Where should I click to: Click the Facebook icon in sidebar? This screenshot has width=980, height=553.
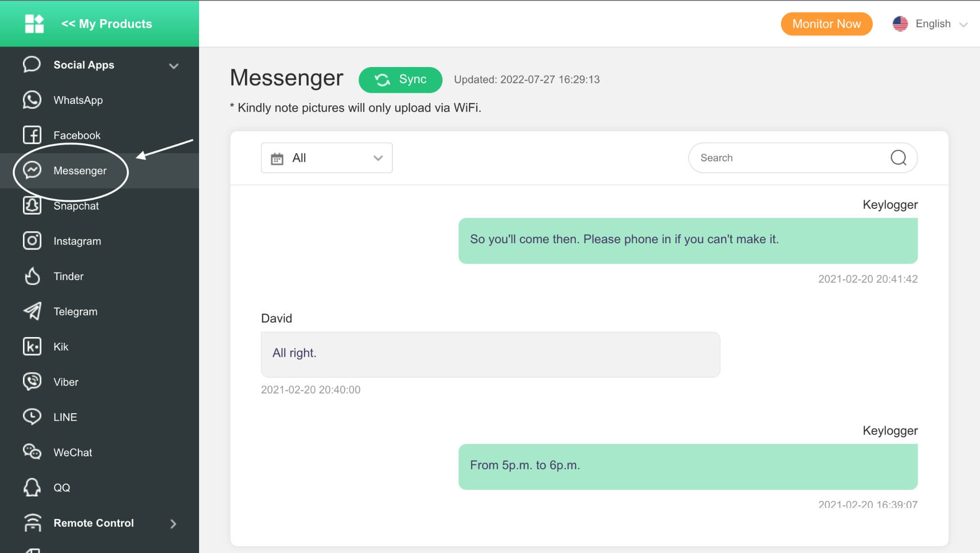pyautogui.click(x=32, y=135)
